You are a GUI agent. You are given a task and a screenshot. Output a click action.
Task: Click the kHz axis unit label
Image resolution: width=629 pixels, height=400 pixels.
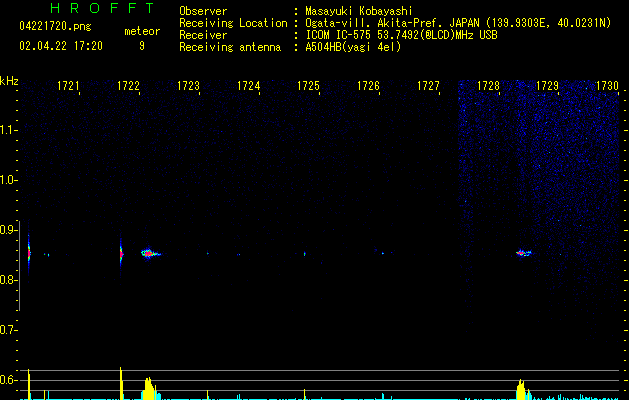pyautogui.click(x=9, y=81)
